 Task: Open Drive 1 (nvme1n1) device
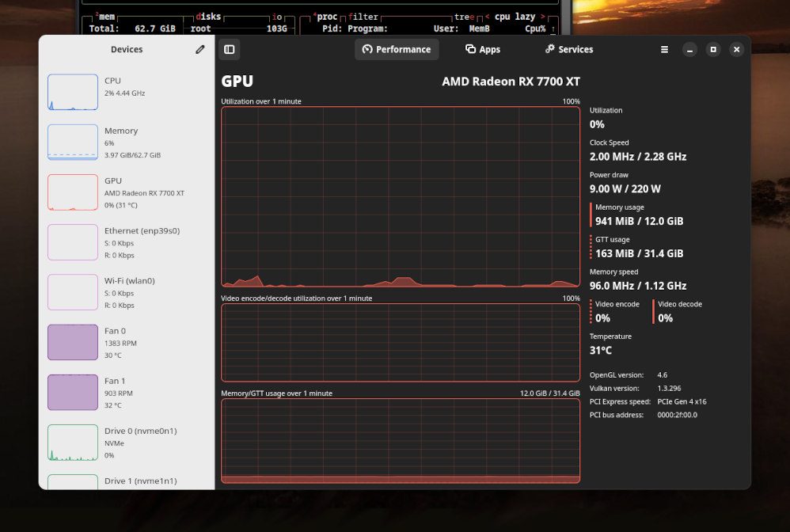[x=127, y=480]
